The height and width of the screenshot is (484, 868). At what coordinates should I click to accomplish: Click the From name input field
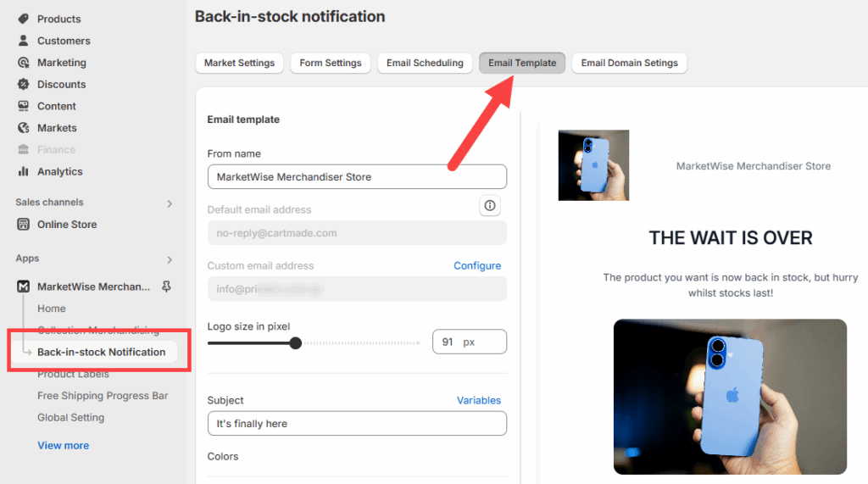pyautogui.click(x=357, y=177)
